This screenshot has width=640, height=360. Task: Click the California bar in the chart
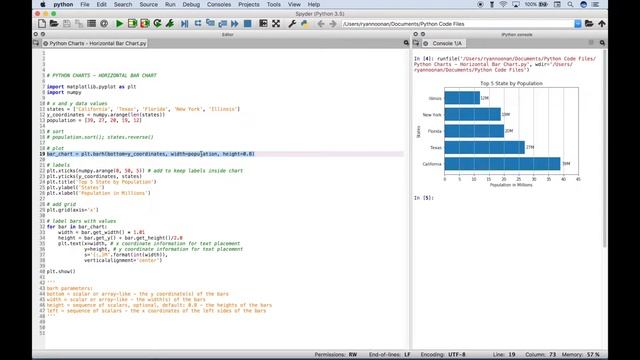tap(502, 164)
